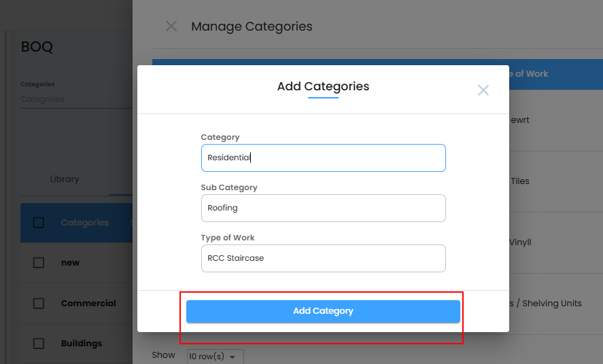
Task: Focus the Sub Category field with Roofing
Action: (x=323, y=208)
